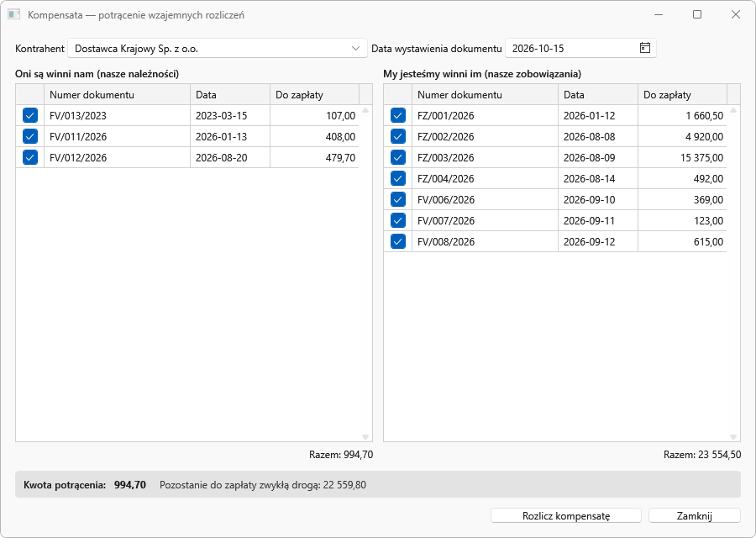Image resolution: width=756 pixels, height=538 pixels.
Task: Deselect the FV/006/2026 checkbox
Action: click(398, 200)
